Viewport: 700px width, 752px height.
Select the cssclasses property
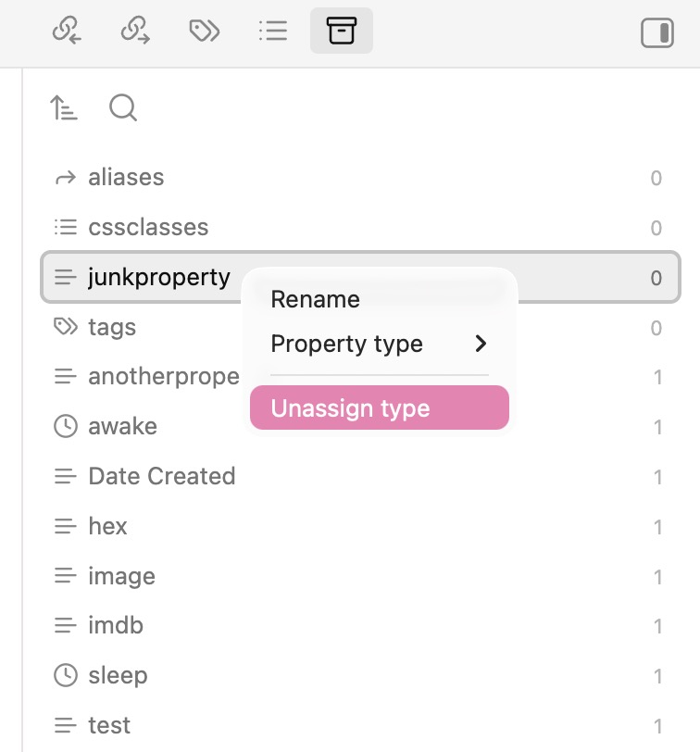coord(148,228)
